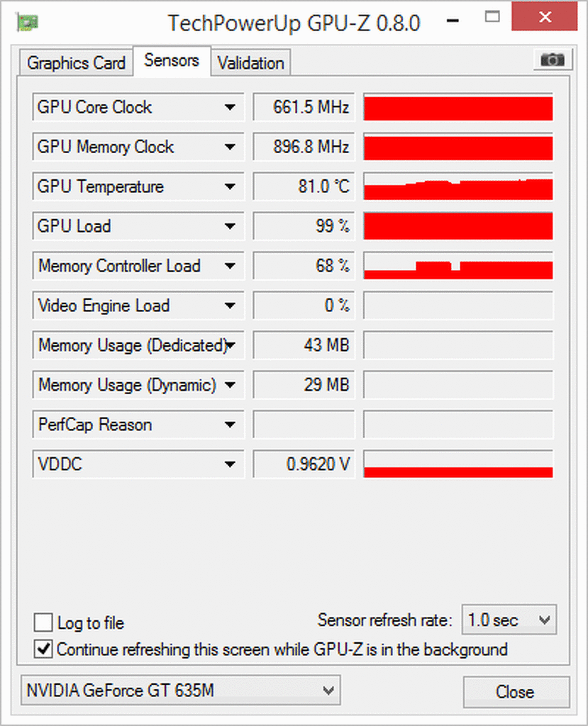
Task: Expand the VDDC sensor dropdown arrow
Action: click(229, 465)
